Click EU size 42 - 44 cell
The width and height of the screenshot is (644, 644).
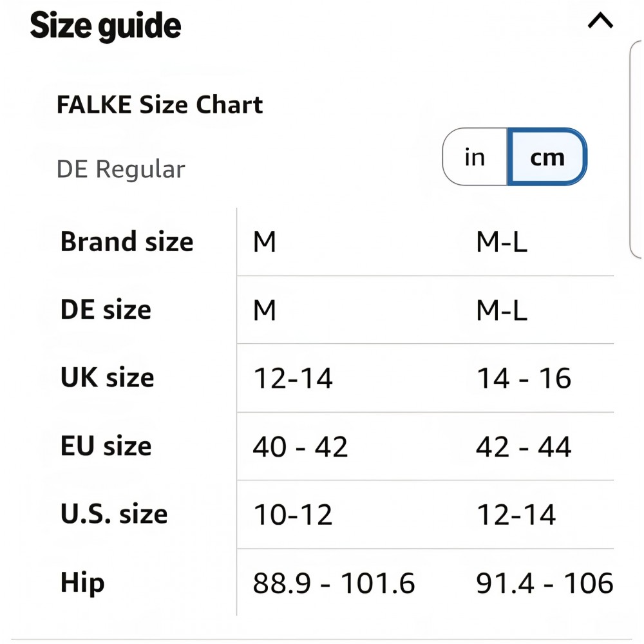523,447
